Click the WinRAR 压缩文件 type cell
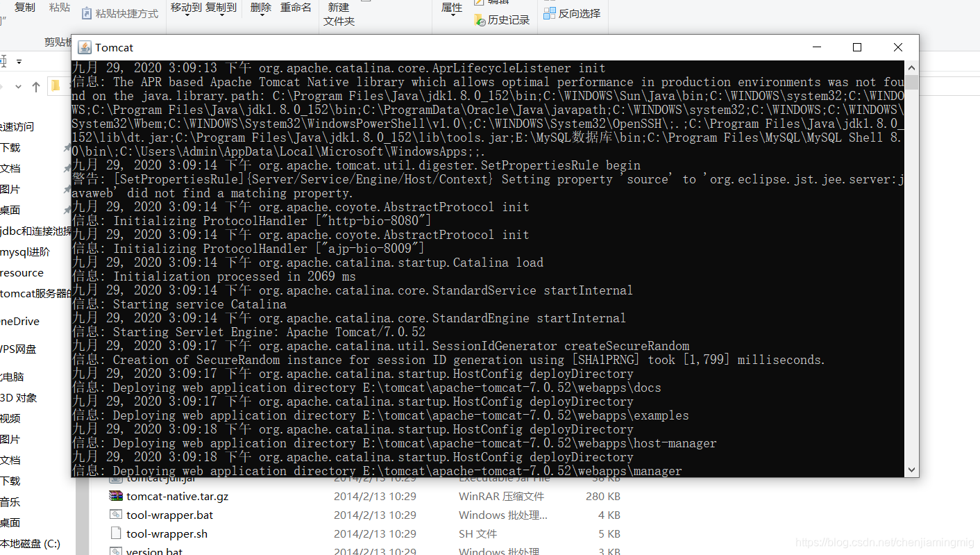The image size is (980, 555). tap(501, 496)
